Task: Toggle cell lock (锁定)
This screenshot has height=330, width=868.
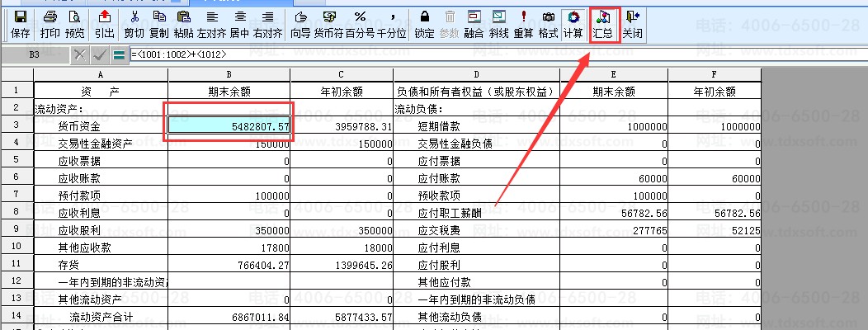Action: point(424,25)
